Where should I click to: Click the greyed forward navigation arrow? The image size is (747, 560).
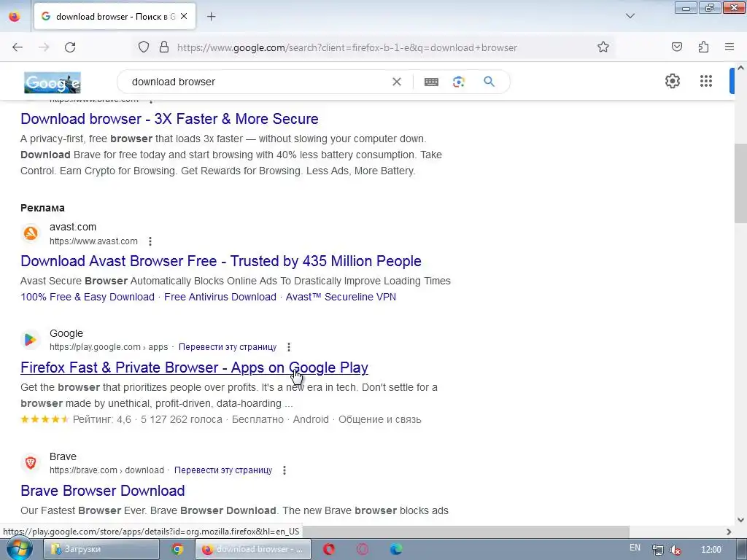point(44,47)
